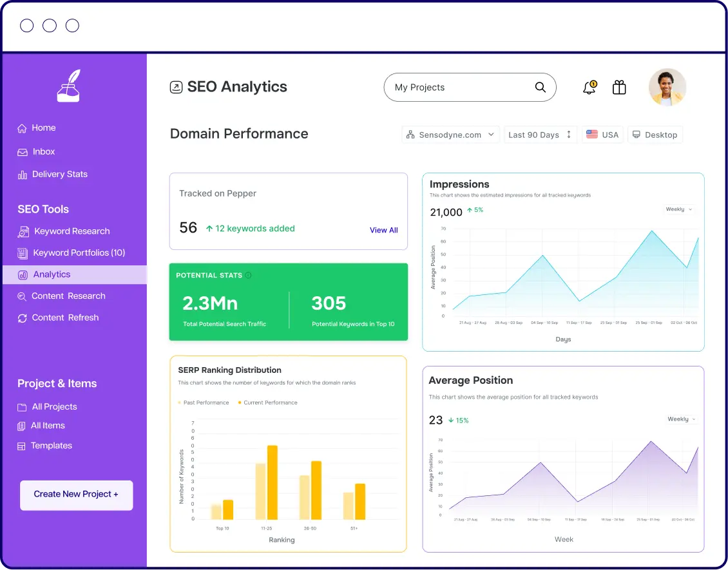This screenshot has height=570, width=728.
Task: Open the user profile avatar
Action: click(667, 87)
